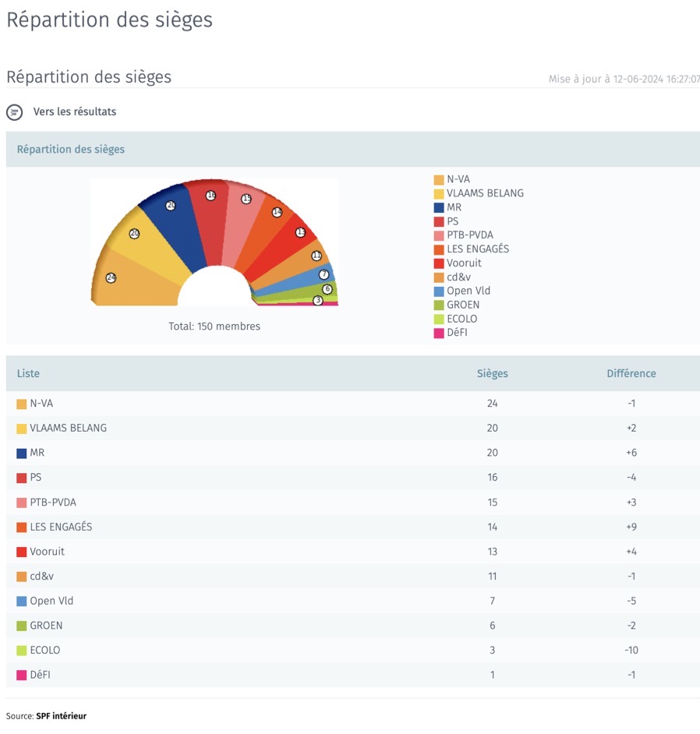Click the PTB-PVDA legend color swatch
Screen dimensions: 700x734
[x=439, y=235]
